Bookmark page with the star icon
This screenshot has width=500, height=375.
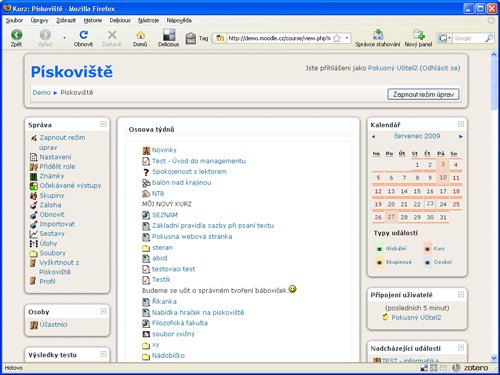tap(337, 38)
